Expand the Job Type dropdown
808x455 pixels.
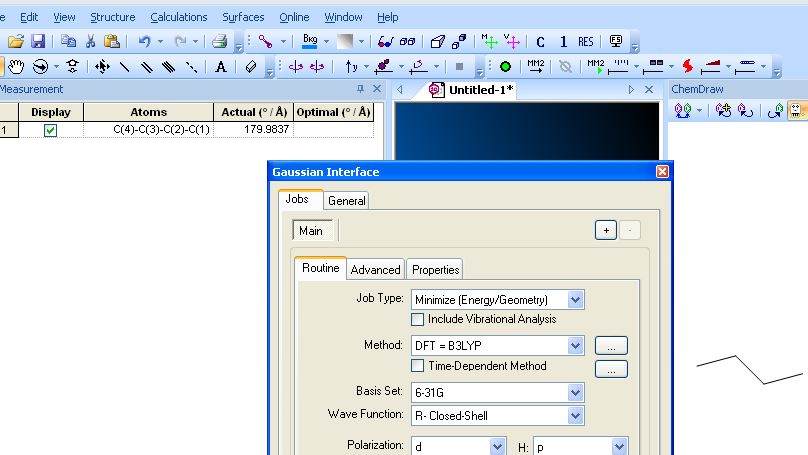tap(575, 299)
